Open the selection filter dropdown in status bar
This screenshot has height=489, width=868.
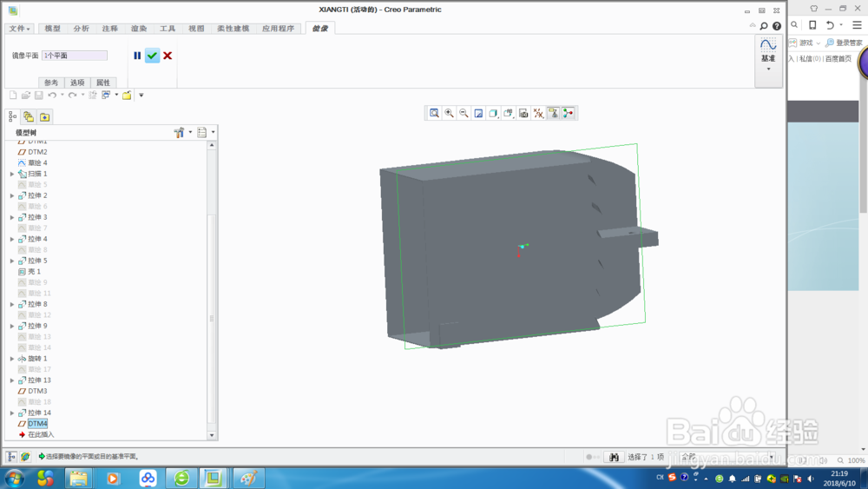pyautogui.click(x=772, y=457)
